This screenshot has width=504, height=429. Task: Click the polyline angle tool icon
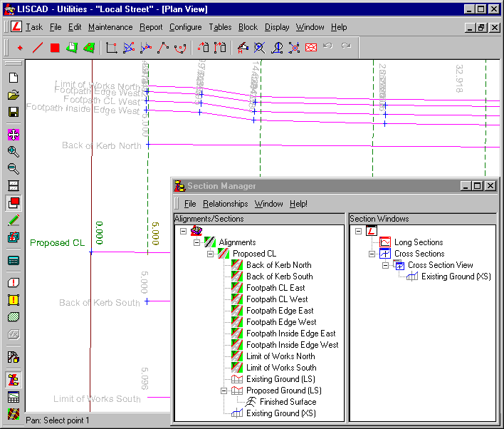pos(162,48)
